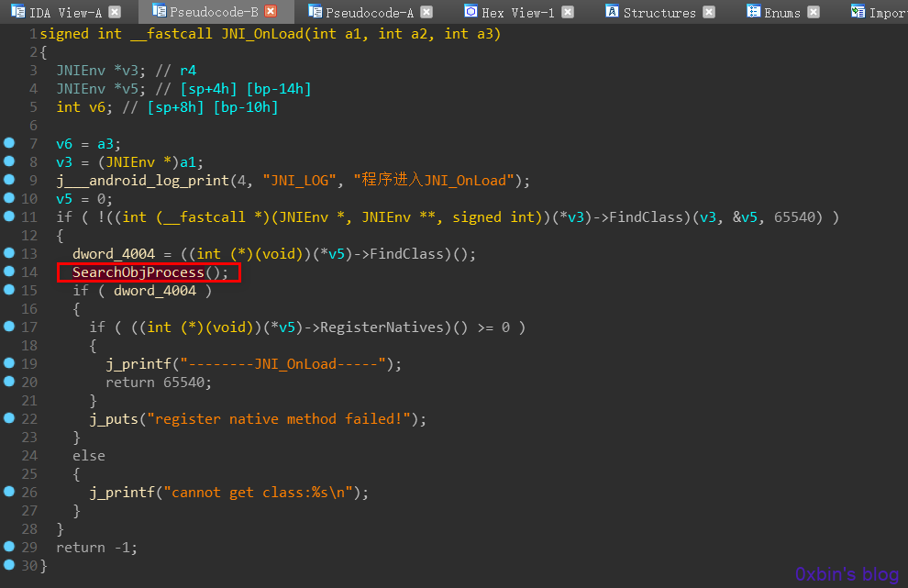This screenshot has height=588, width=908.
Task: Click the Pseudocode-A tab icon
Action: [315, 11]
